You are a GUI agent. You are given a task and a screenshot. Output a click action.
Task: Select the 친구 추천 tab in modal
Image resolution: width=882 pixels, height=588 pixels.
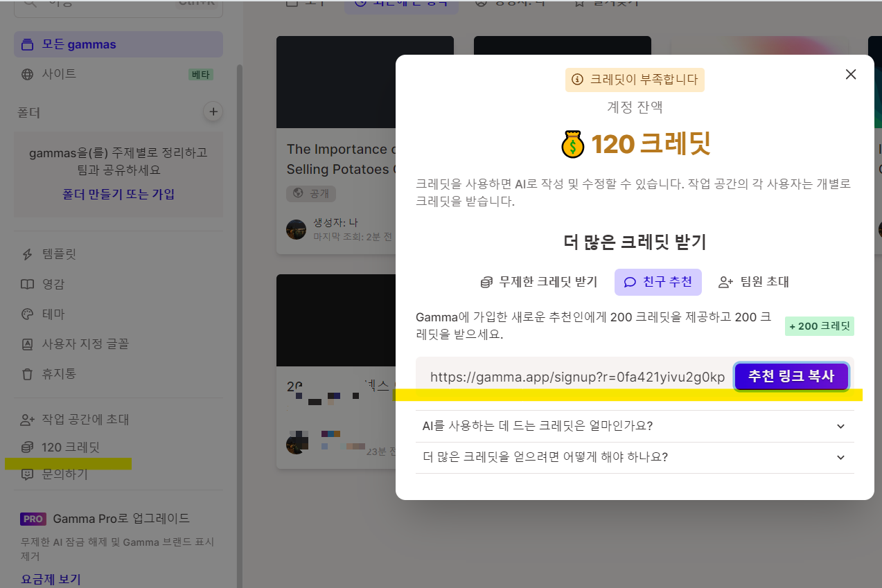[x=658, y=282]
